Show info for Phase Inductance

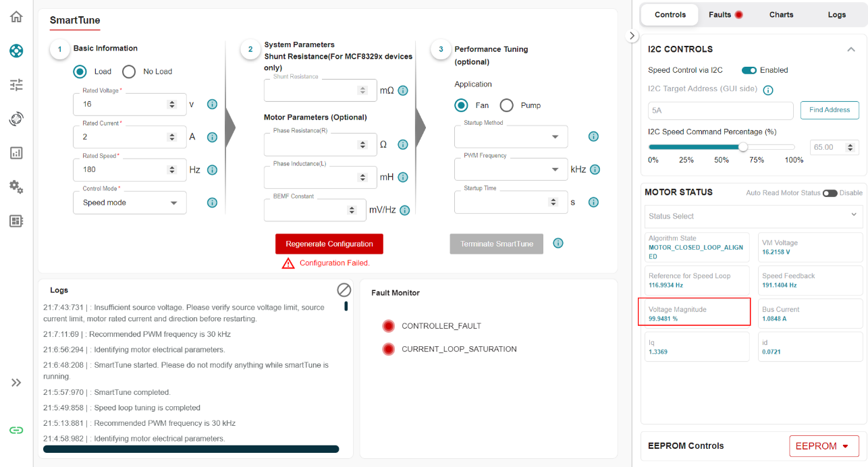tap(403, 177)
